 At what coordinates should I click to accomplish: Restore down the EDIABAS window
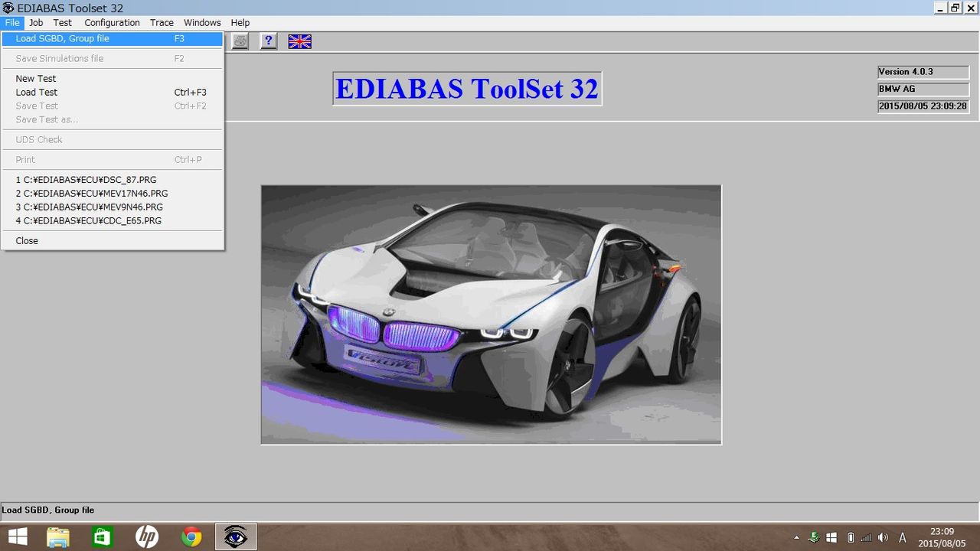pyautogui.click(x=955, y=8)
